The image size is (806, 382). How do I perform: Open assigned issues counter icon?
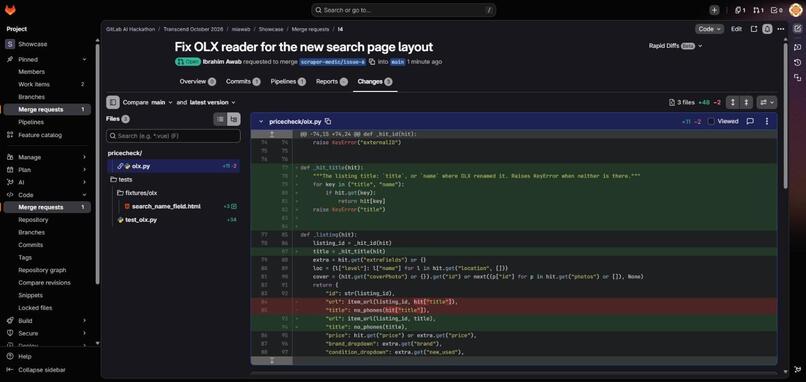[740, 10]
